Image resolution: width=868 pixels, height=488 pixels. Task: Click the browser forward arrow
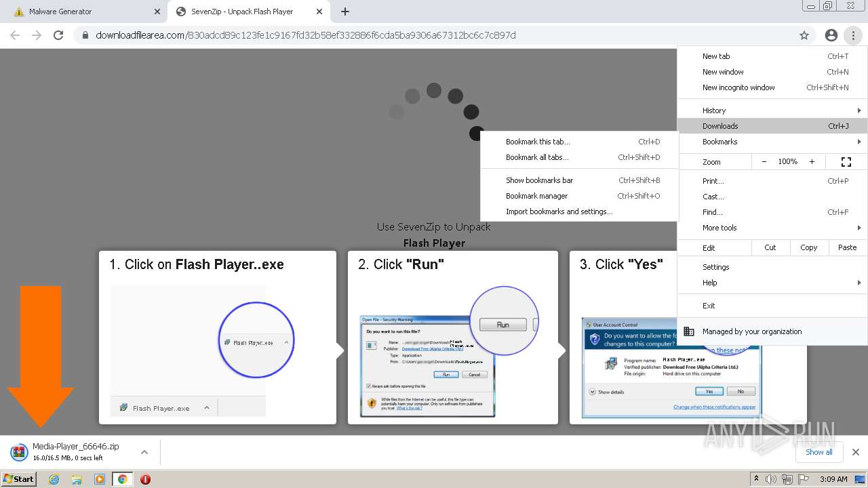pyautogui.click(x=37, y=35)
